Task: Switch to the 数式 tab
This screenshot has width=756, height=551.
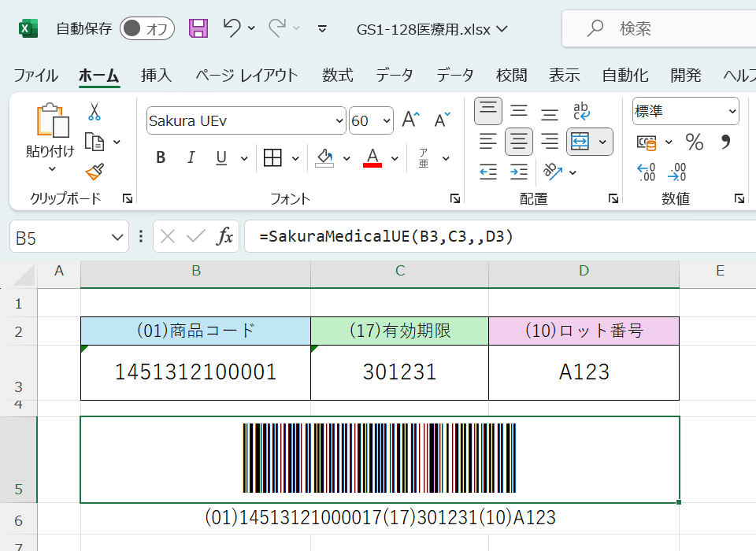Action: [338, 76]
